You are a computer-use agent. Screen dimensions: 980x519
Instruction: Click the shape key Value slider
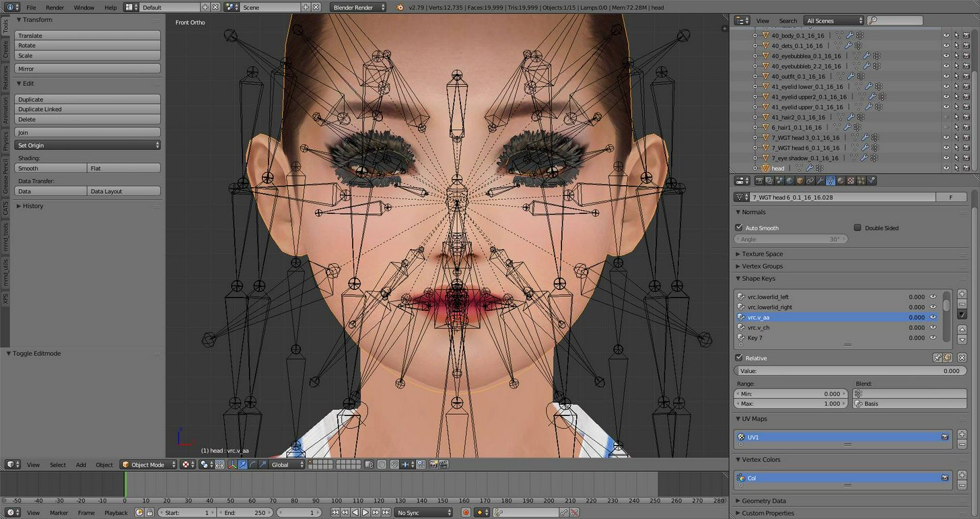(850, 371)
